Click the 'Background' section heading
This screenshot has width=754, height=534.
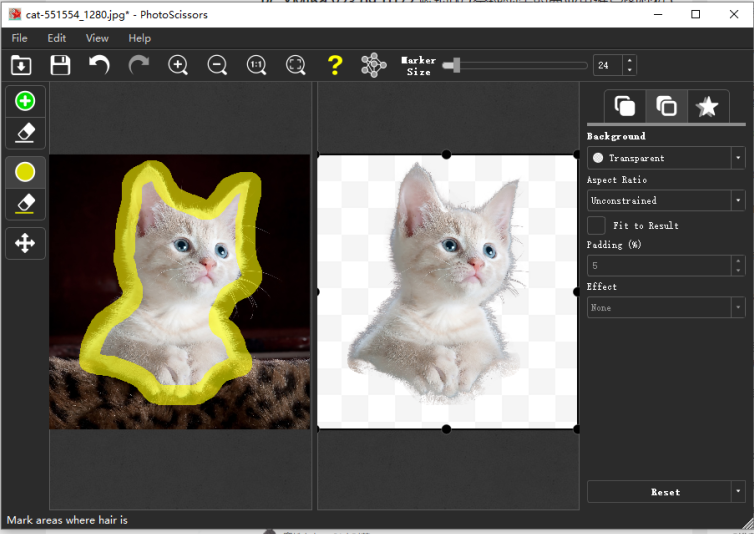tap(616, 136)
